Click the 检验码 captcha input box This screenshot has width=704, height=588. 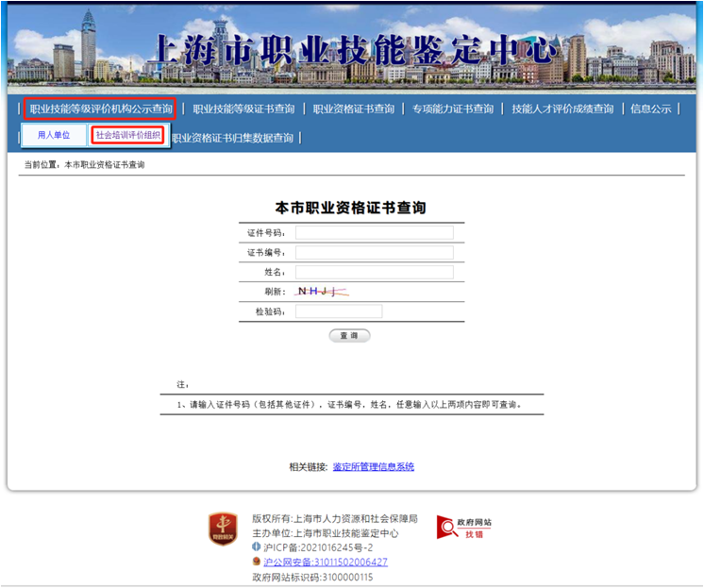tap(338, 311)
